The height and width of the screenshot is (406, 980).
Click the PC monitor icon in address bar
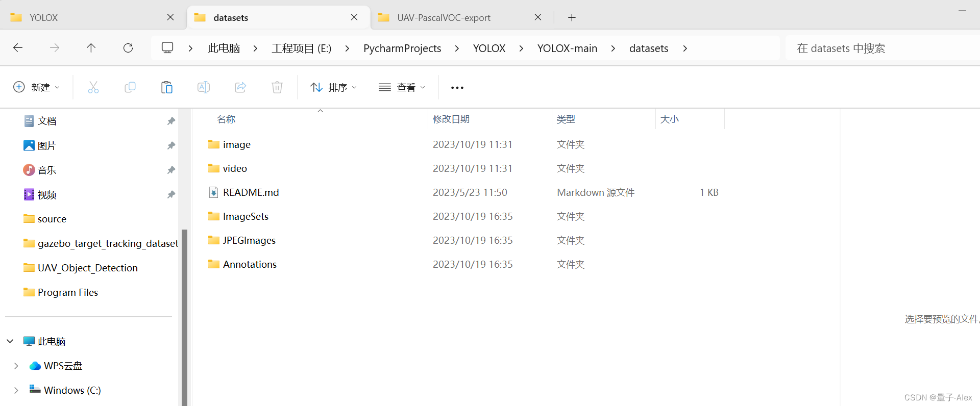167,48
